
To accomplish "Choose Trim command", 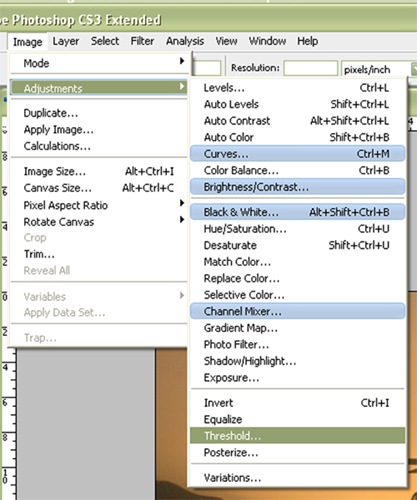I will (x=99, y=254).
